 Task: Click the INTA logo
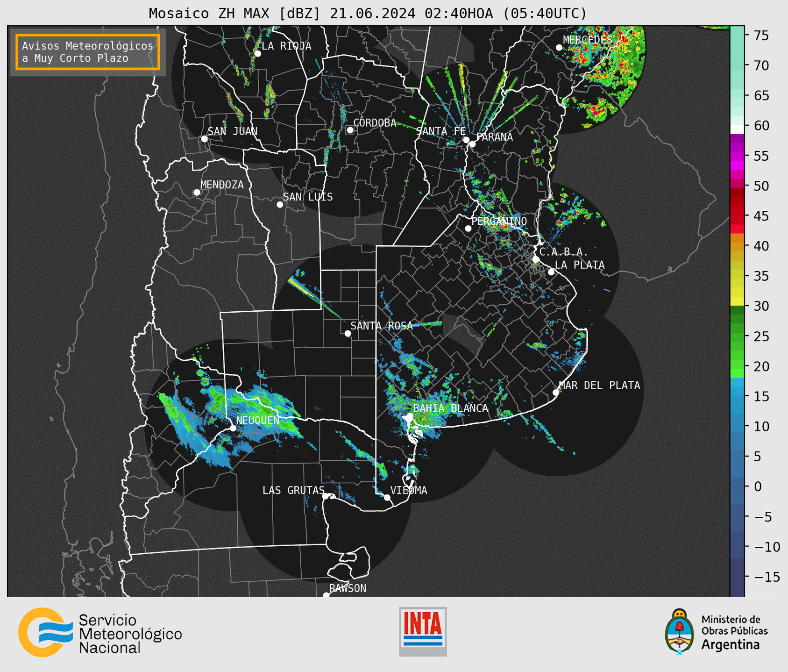423,631
